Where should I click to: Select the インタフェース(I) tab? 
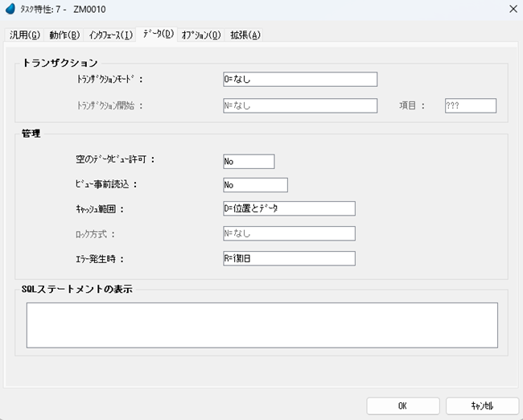111,35
